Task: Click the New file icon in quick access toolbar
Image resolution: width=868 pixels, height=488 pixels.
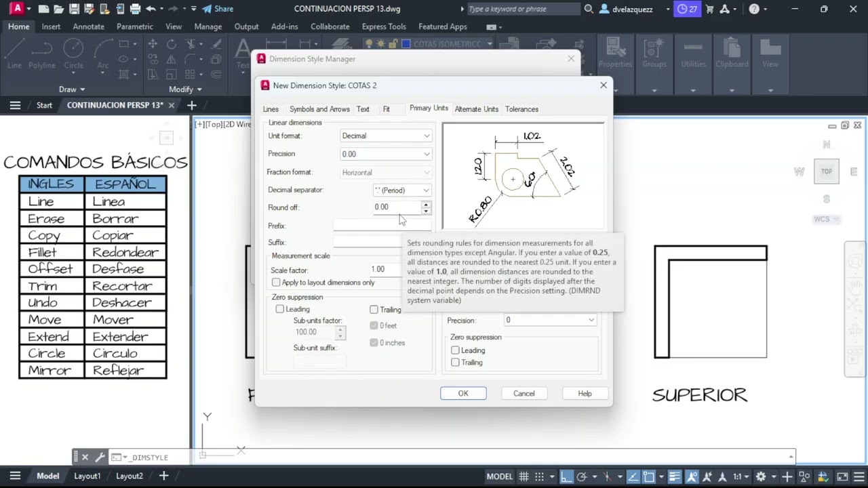Action: tap(43, 9)
